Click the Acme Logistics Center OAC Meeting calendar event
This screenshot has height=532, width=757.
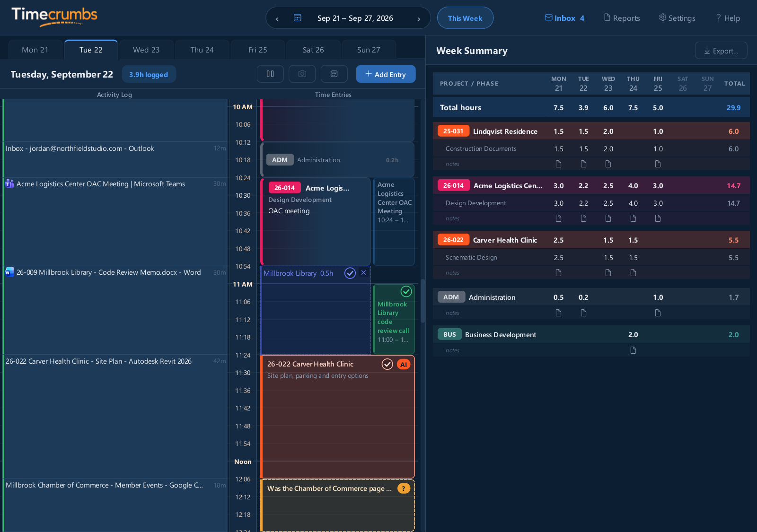(x=394, y=221)
